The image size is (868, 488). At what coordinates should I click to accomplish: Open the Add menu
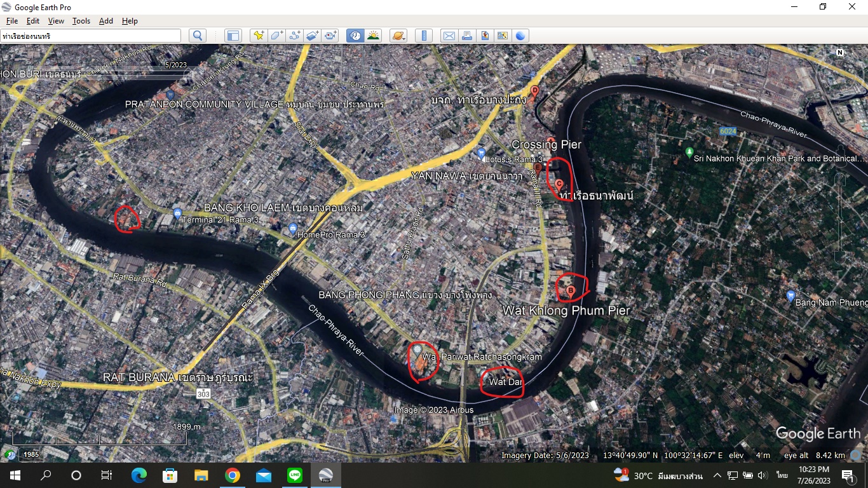[105, 21]
